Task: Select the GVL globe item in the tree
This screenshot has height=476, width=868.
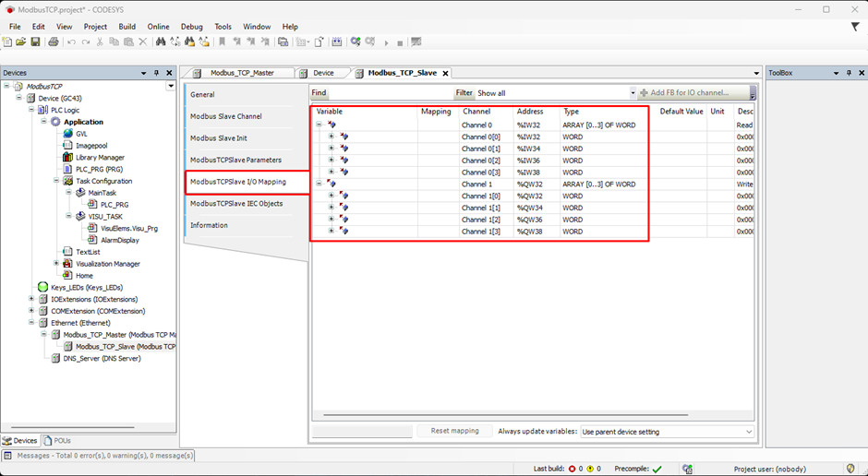Action: 76,134
